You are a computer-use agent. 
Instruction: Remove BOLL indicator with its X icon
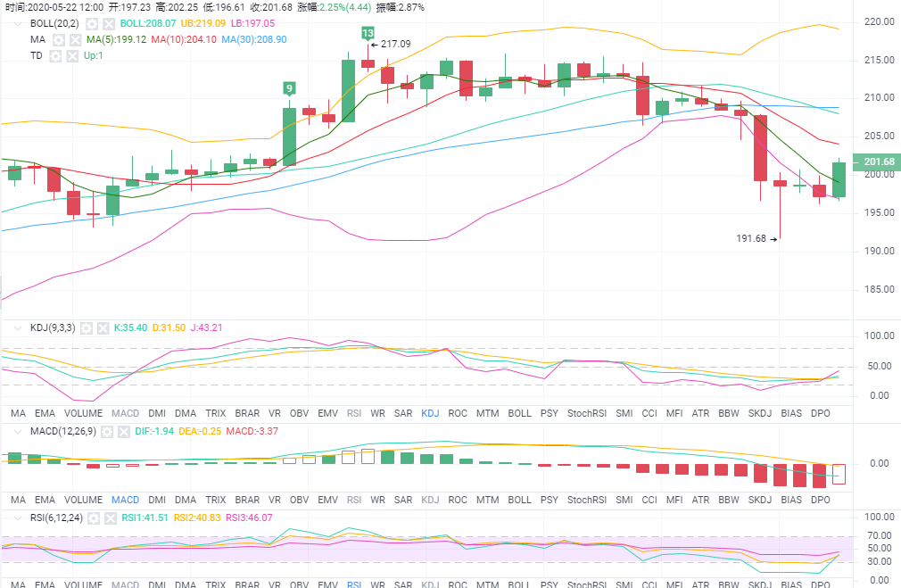(x=108, y=23)
